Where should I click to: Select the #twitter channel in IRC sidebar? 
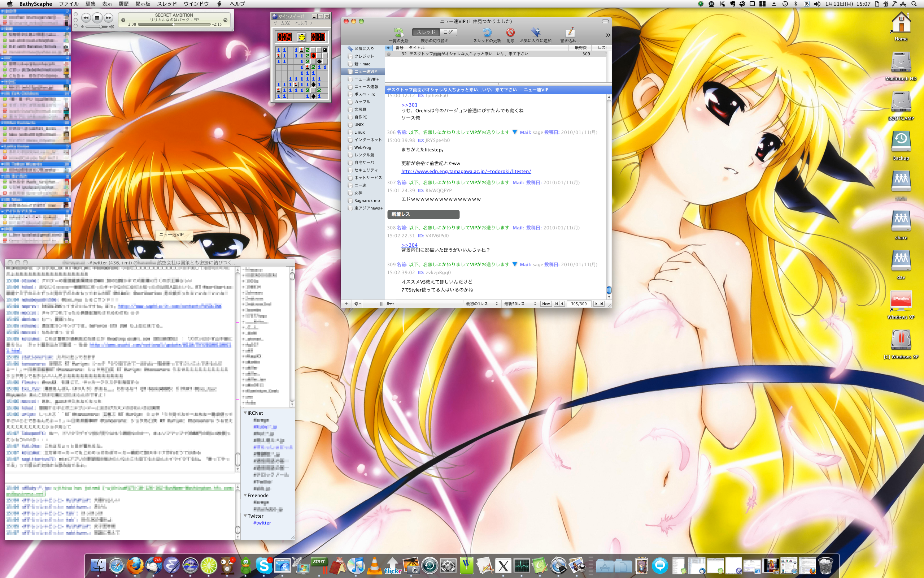[x=262, y=523]
